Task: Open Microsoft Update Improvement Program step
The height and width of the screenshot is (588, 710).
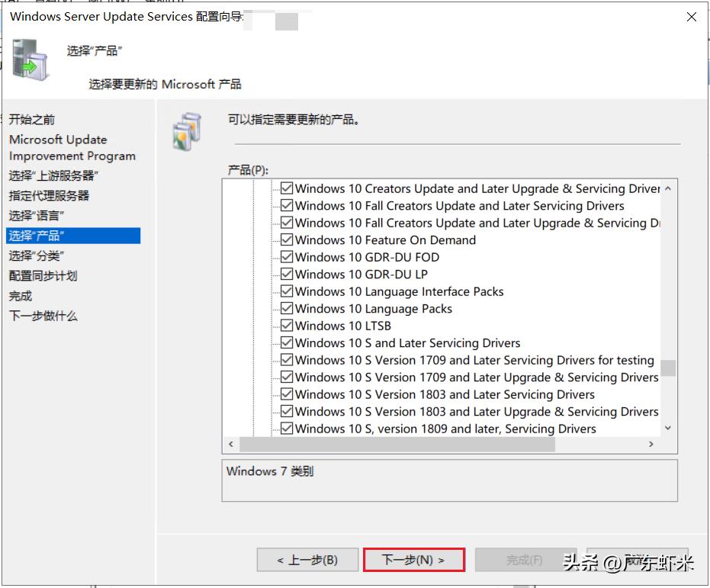Action: click(72, 147)
